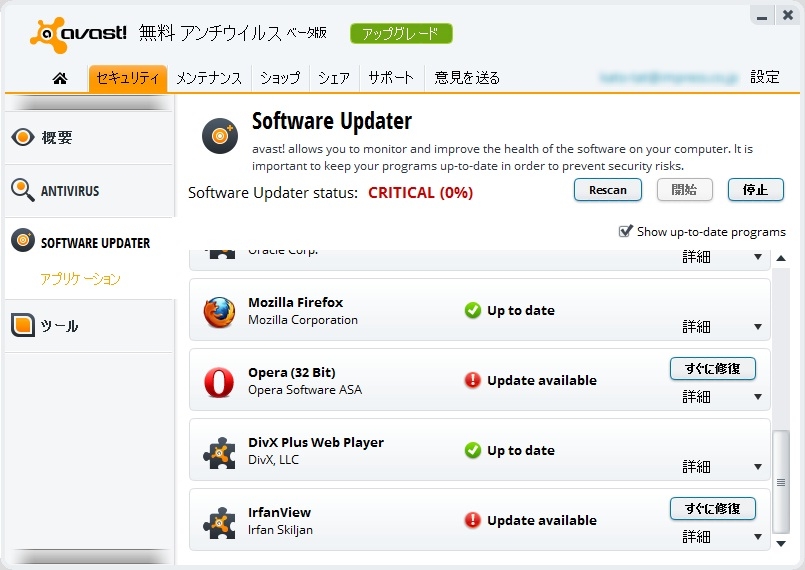
Task: Open the シェア tab
Action: [x=334, y=78]
